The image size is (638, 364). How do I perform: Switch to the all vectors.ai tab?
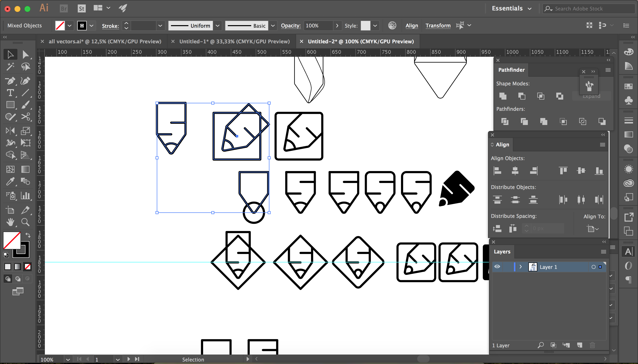[105, 42]
